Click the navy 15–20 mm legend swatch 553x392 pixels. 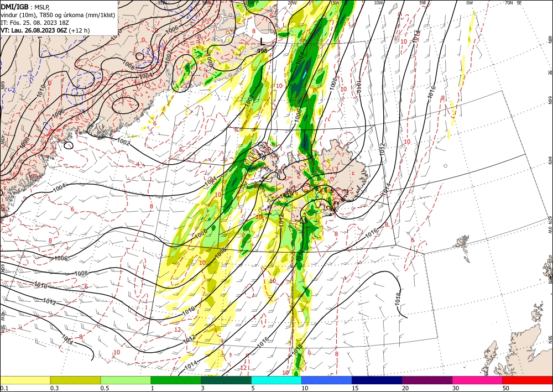click(377, 380)
